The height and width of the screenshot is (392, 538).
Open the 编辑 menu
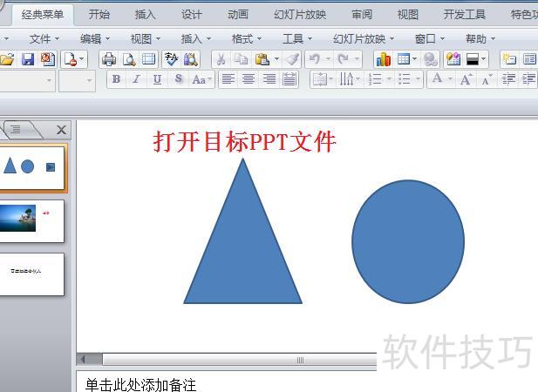[x=95, y=39]
